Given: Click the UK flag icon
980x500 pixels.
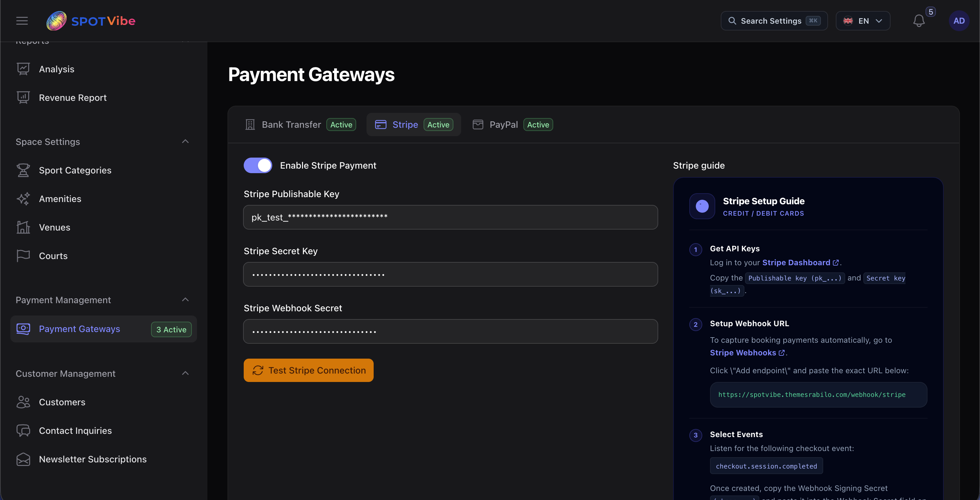Looking at the screenshot, I should coord(848,20).
